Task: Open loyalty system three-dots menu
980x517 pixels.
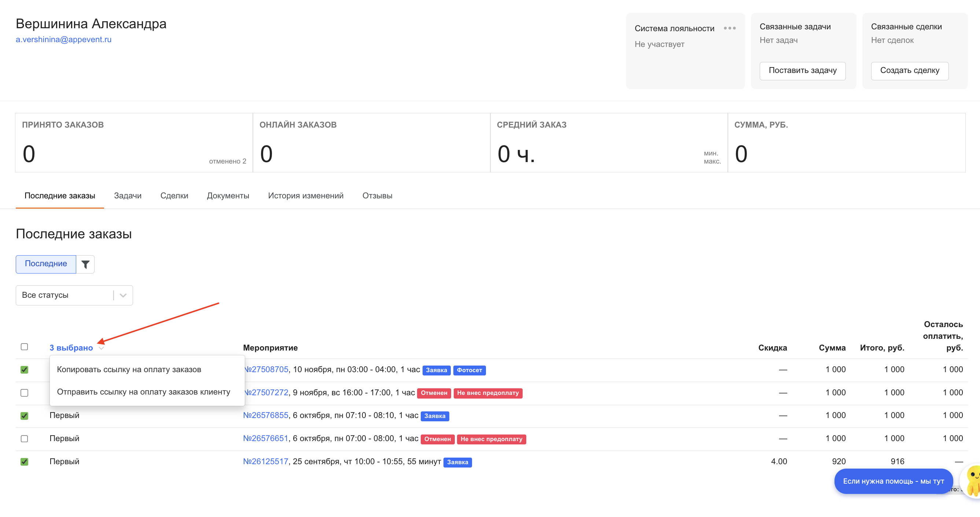Action: coord(729,28)
